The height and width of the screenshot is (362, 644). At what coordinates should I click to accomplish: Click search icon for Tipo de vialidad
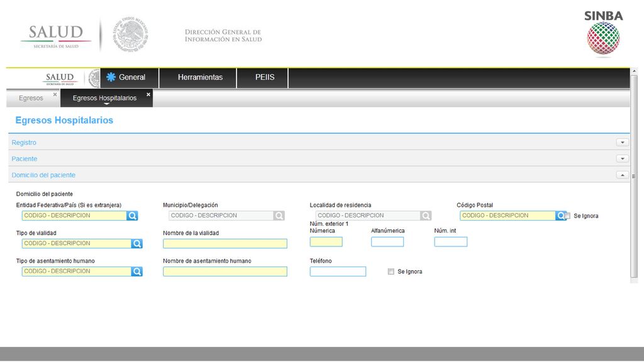click(136, 243)
